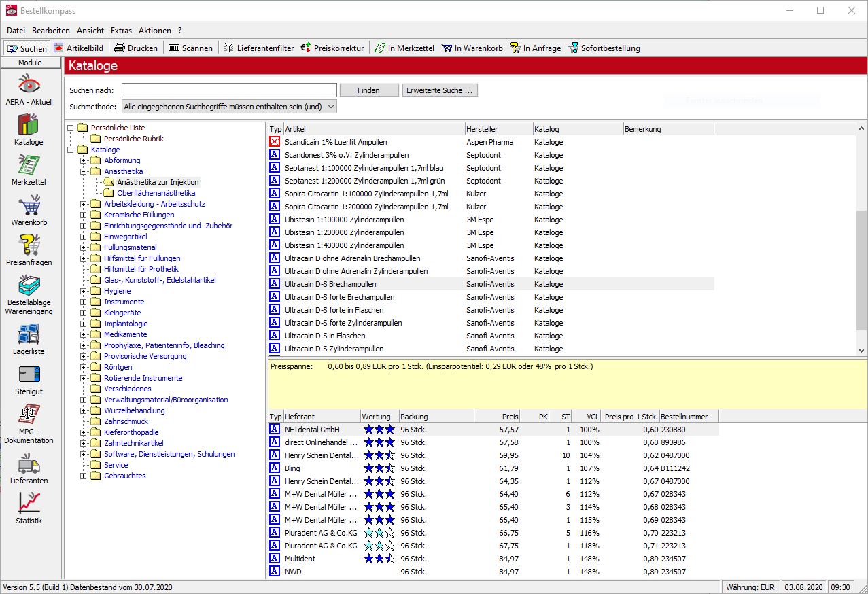Open the Bearbeiten menu

(x=51, y=31)
